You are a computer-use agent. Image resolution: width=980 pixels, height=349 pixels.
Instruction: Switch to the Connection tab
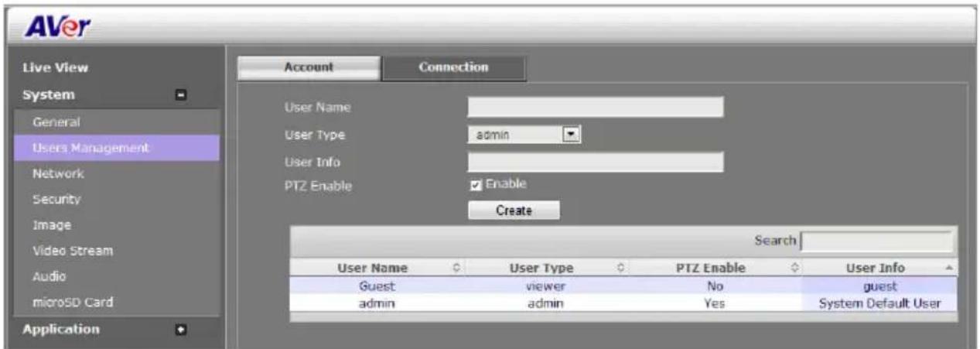(455, 67)
